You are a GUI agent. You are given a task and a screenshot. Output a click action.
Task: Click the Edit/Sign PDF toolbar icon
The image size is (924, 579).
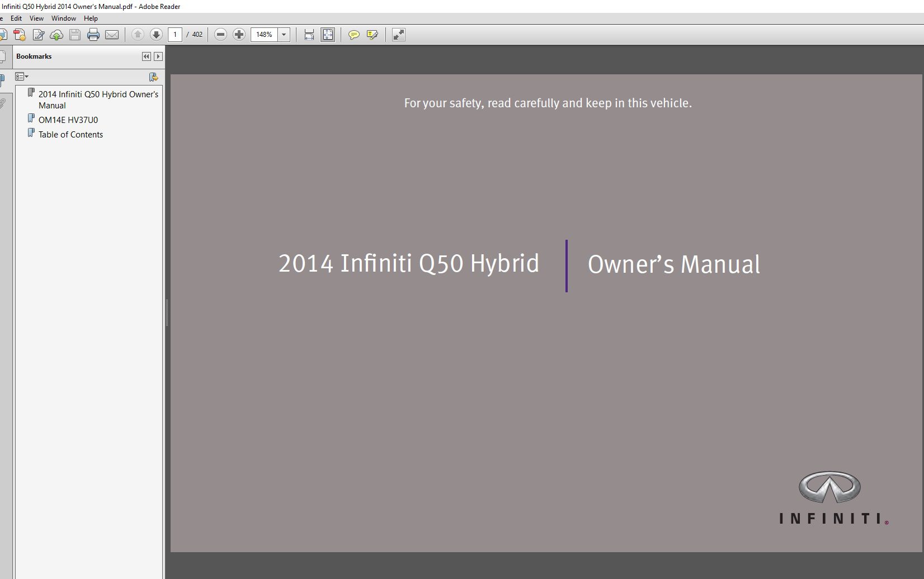tap(38, 35)
